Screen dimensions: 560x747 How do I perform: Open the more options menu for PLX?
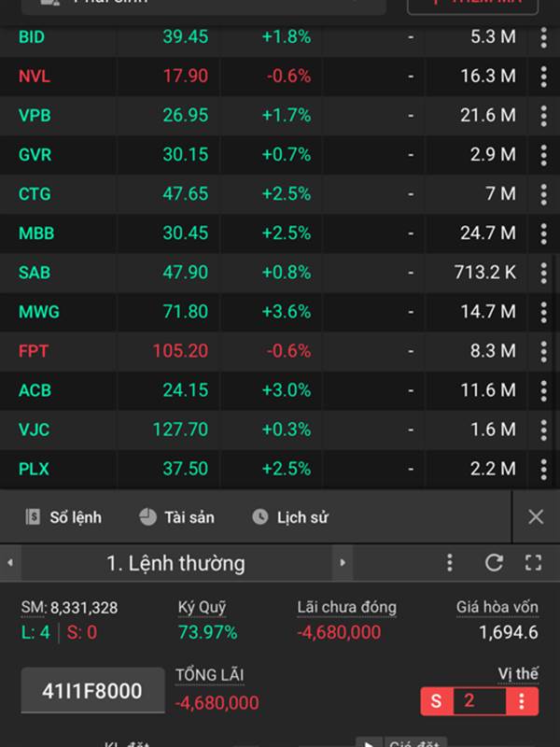click(543, 470)
